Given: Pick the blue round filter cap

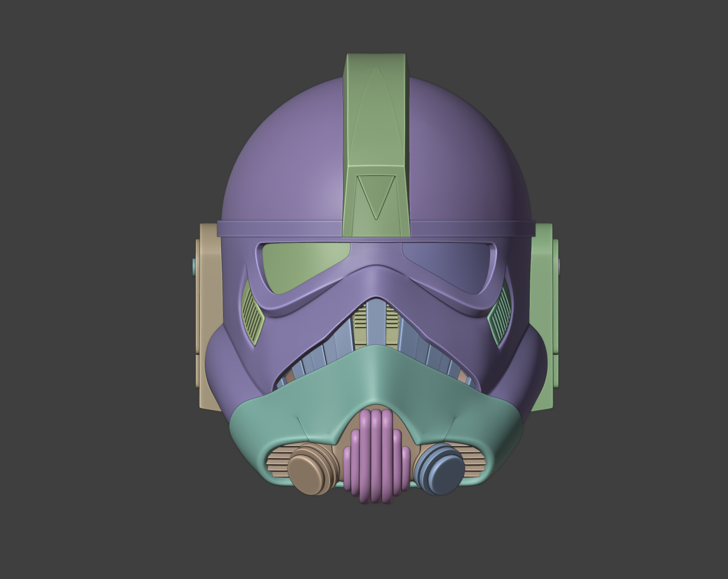Looking at the screenshot, I should point(440,468).
